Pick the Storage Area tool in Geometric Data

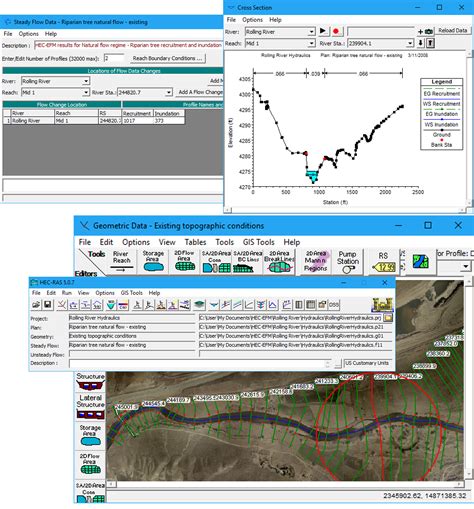click(x=153, y=261)
